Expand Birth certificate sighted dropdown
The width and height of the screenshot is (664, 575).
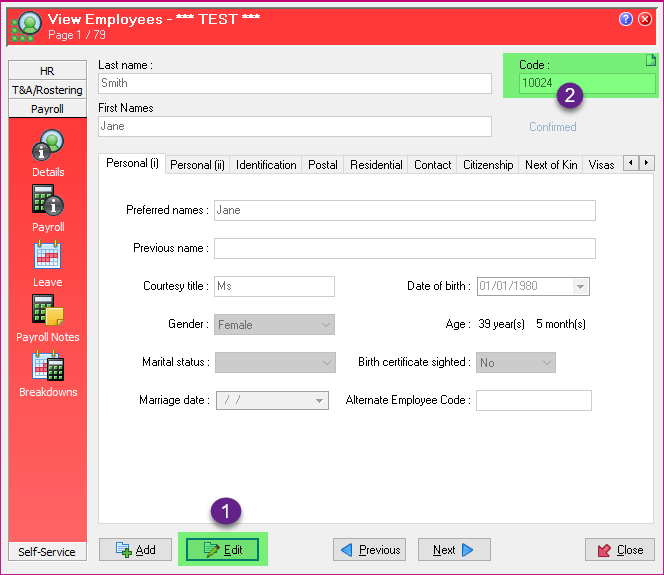(546, 363)
